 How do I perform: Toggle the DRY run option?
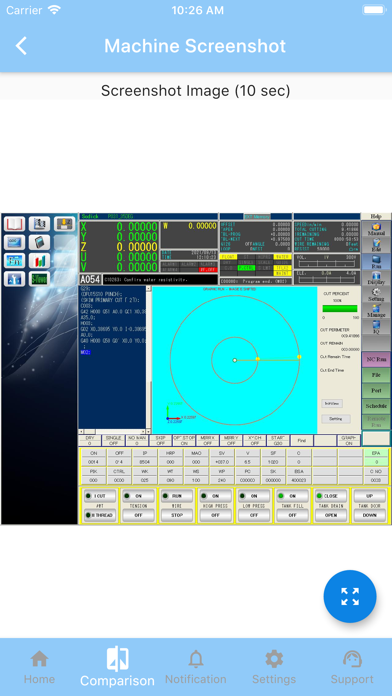click(x=90, y=440)
